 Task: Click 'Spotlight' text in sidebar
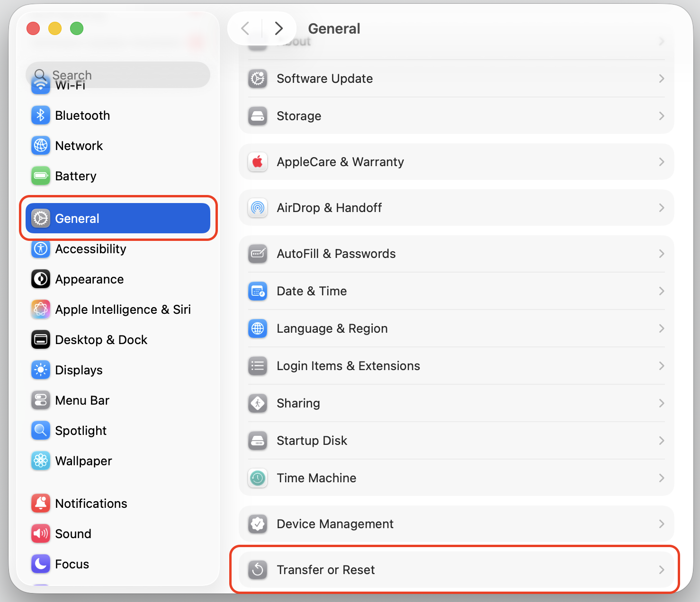tap(81, 431)
